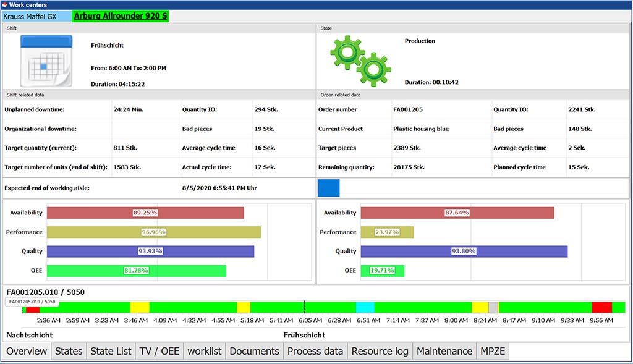Click the order average cycle time 2 Sek.
This screenshot has height=364, width=633.
577,148
